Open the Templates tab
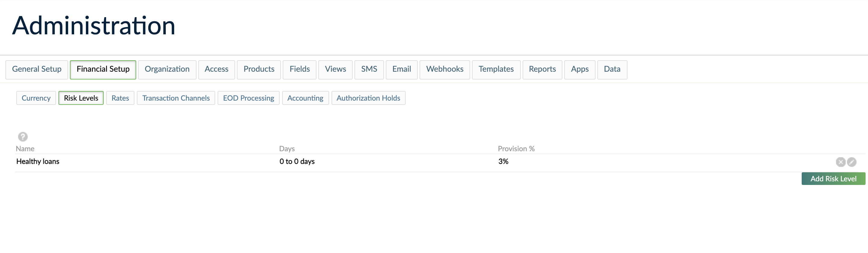 [496, 69]
